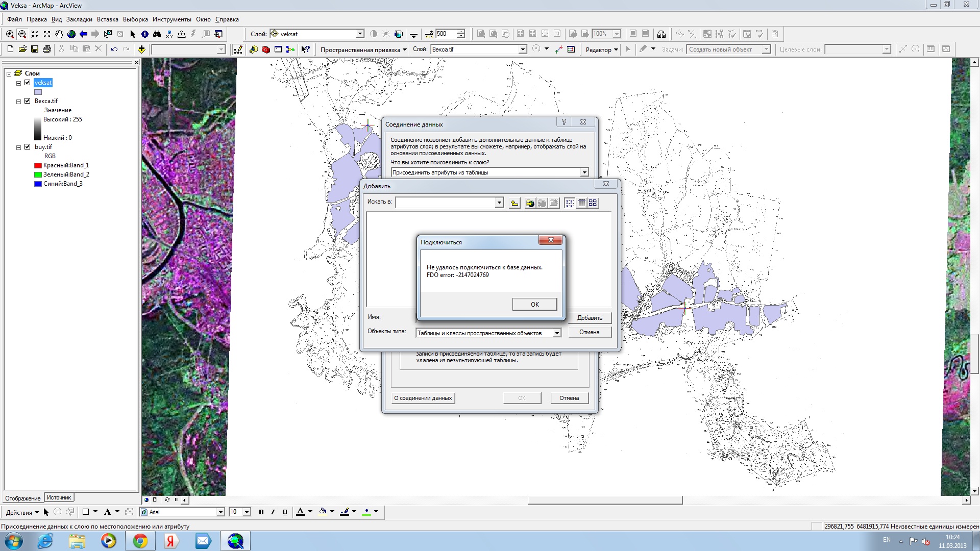980x551 pixels.
Task: Open the Объекты типа dropdown
Action: pos(557,333)
